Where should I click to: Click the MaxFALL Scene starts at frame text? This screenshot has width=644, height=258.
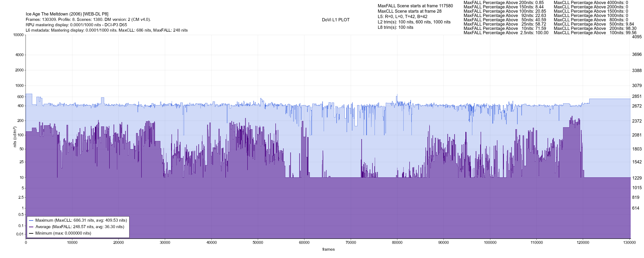tap(415, 6)
